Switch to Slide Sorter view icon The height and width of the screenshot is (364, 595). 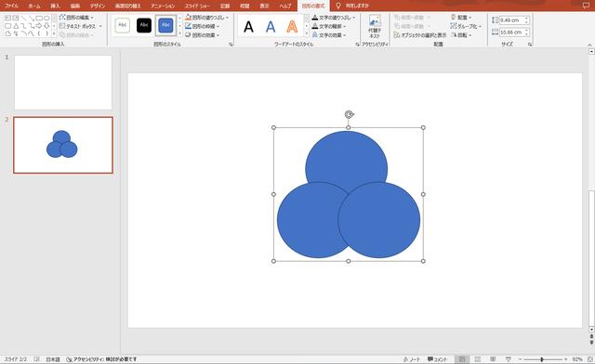(478, 359)
